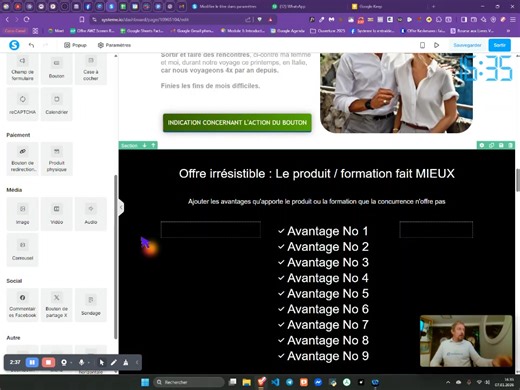Save the section as a block
Viewport: 520px width, 390px height.
tap(501, 145)
